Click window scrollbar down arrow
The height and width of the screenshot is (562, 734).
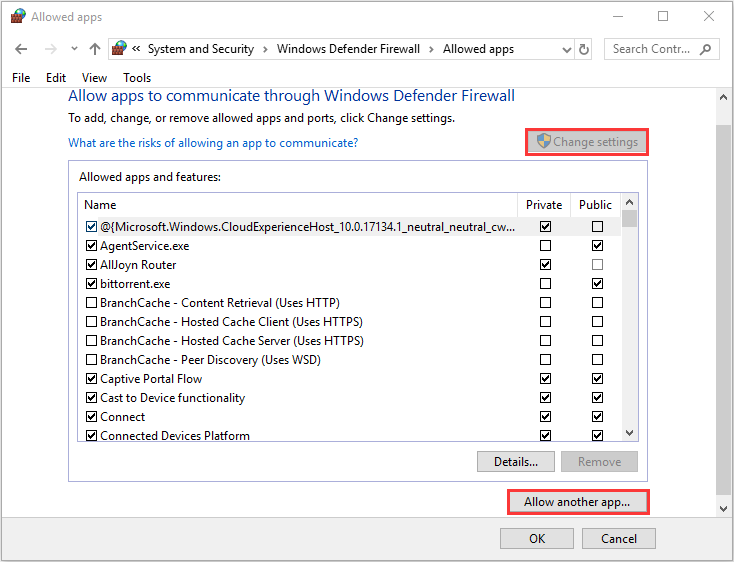tap(724, 509)
